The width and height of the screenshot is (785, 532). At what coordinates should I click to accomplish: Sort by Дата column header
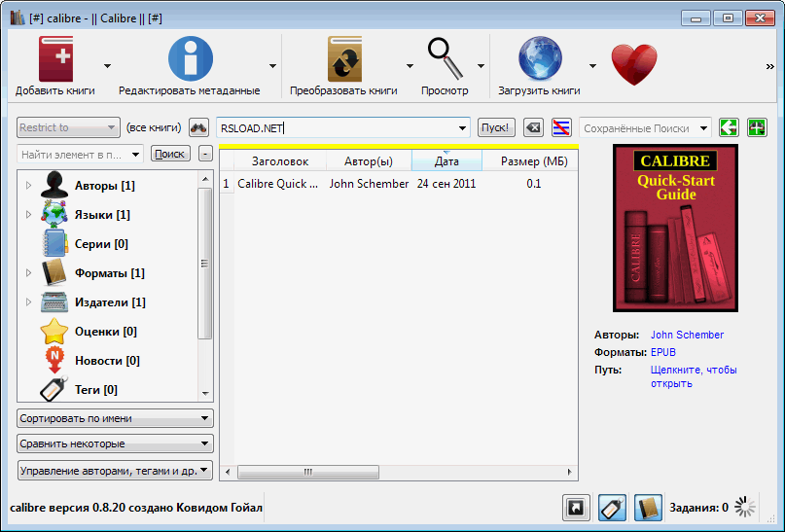(446, 161)
